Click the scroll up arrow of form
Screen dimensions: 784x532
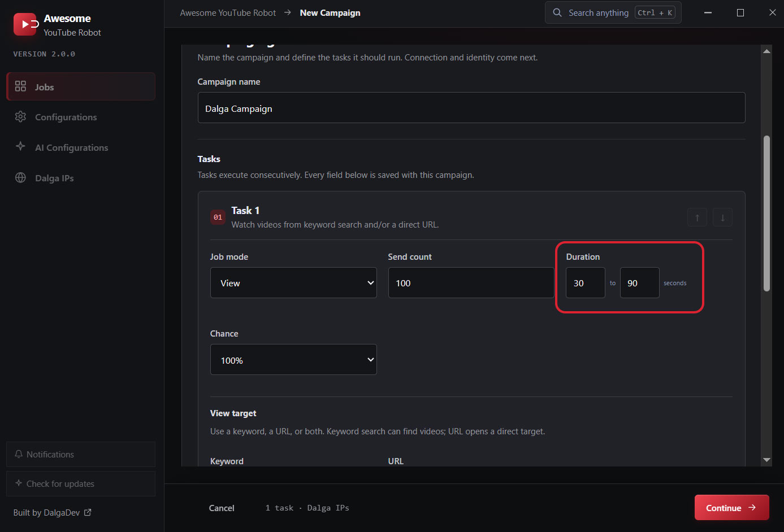pyautogui.click(x=766, y=51)
